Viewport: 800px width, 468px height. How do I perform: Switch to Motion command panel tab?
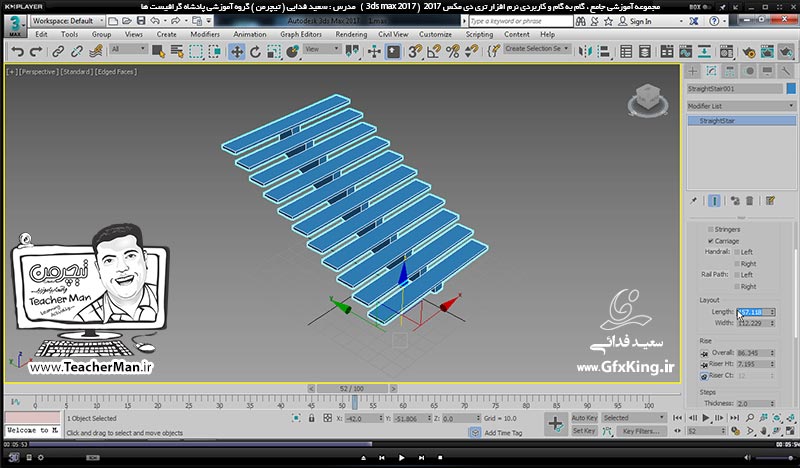coord(749,71)
